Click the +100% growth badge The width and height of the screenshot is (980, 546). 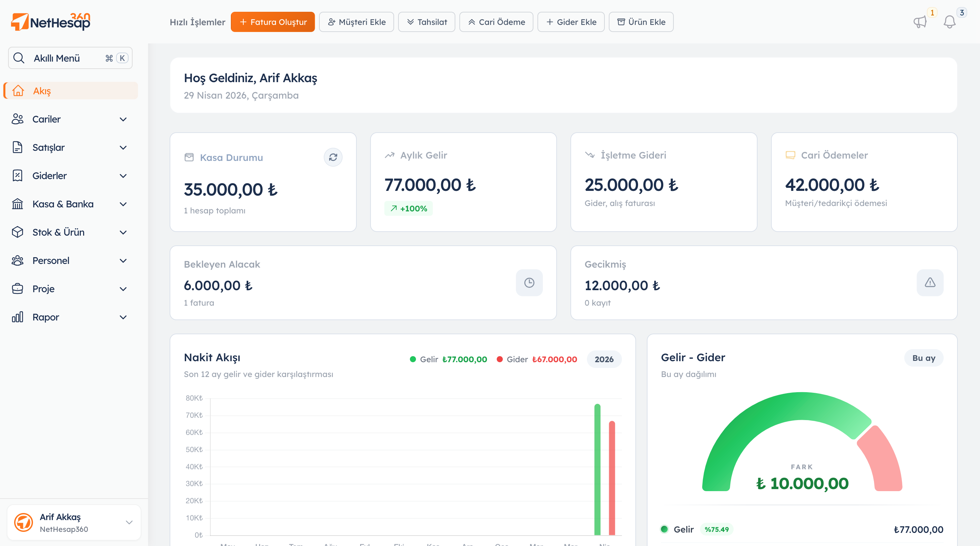409,208
